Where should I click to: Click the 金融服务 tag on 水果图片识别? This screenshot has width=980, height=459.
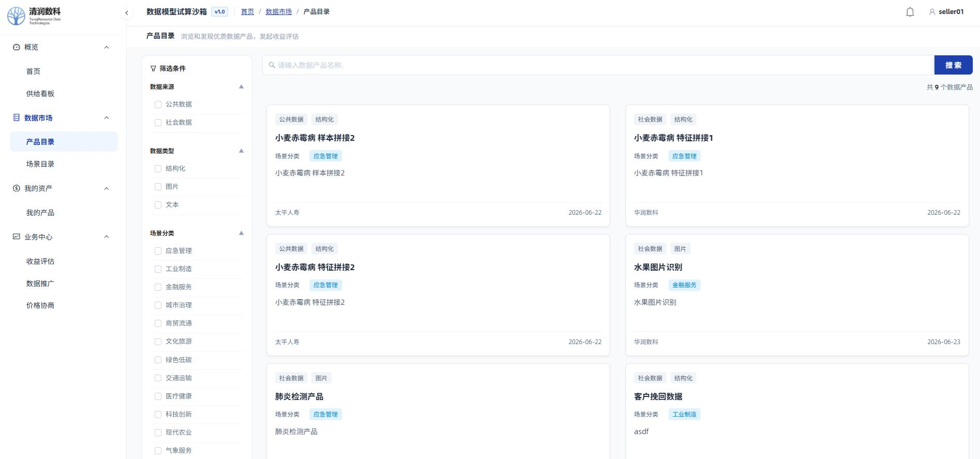point(684,285)
